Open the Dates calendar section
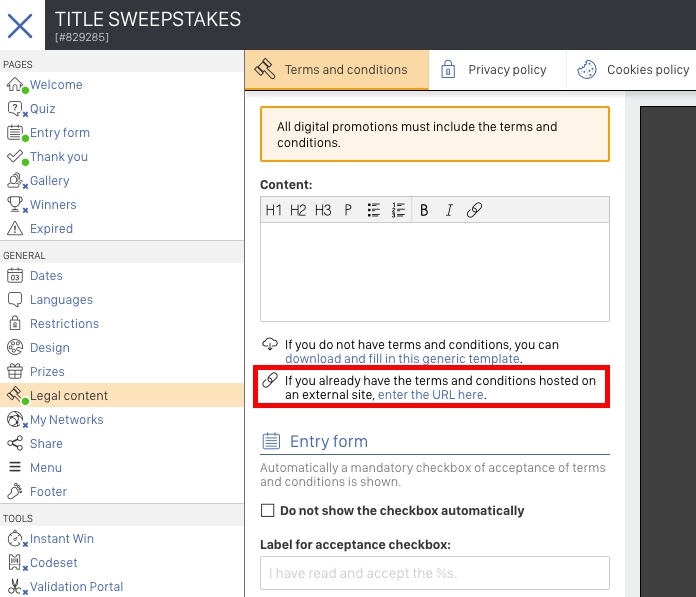This screenshot has height=597, width=696. tap(15, 275)
